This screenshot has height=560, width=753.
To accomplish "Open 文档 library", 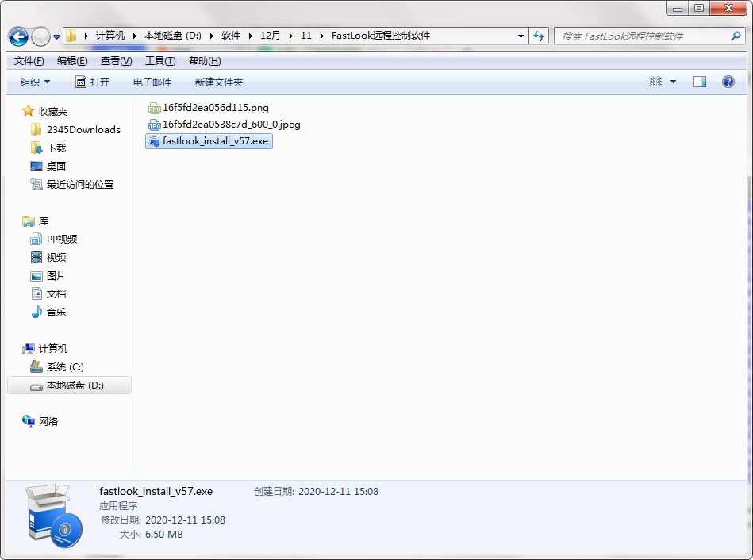I will pos(48,294).
